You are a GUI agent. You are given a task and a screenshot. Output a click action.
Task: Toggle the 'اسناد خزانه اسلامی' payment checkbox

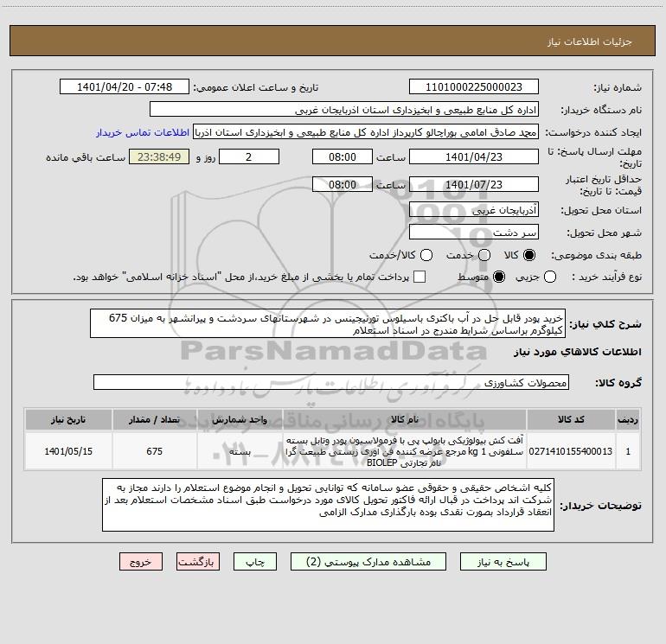[419, 277]
